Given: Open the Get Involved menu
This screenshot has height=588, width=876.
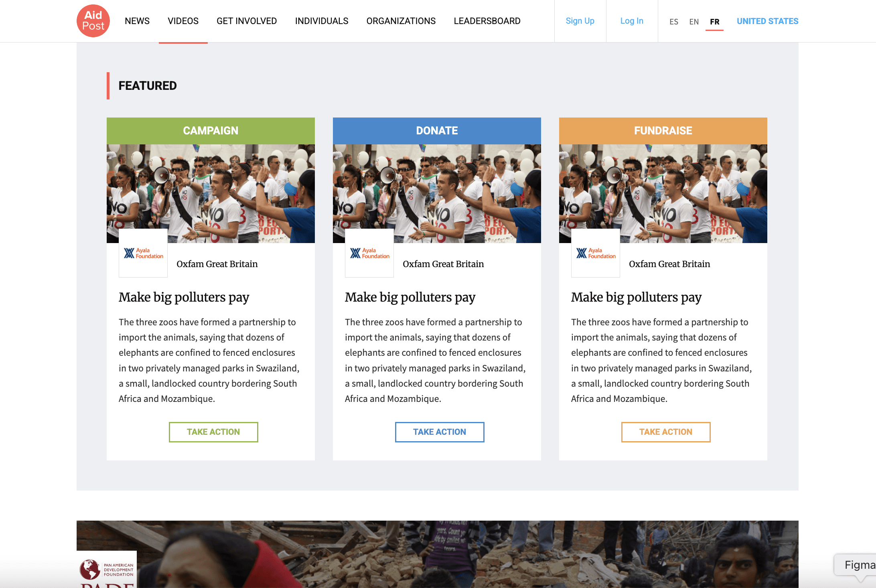Looking at the screenshot, I should coord(247,21).
